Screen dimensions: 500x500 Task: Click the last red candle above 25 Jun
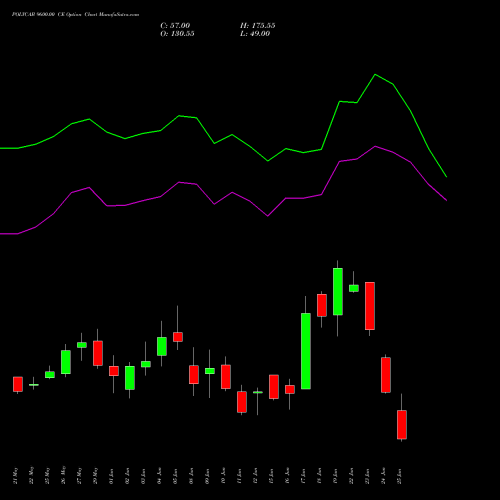[402, 425]
